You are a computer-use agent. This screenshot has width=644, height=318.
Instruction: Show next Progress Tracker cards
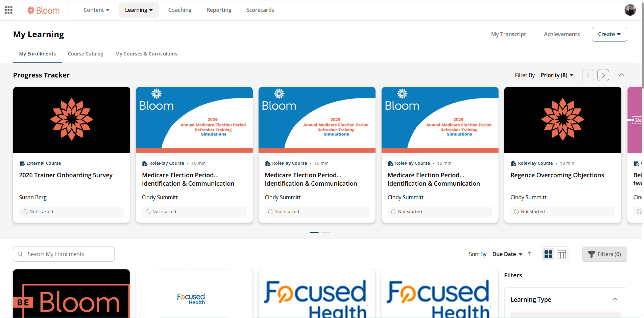tap(603, 75)
